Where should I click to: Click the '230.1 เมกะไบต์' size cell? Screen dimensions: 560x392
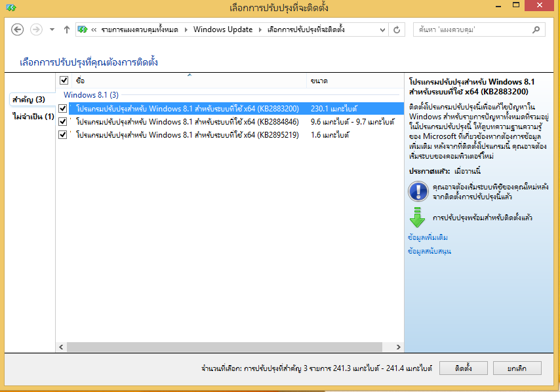334,109
